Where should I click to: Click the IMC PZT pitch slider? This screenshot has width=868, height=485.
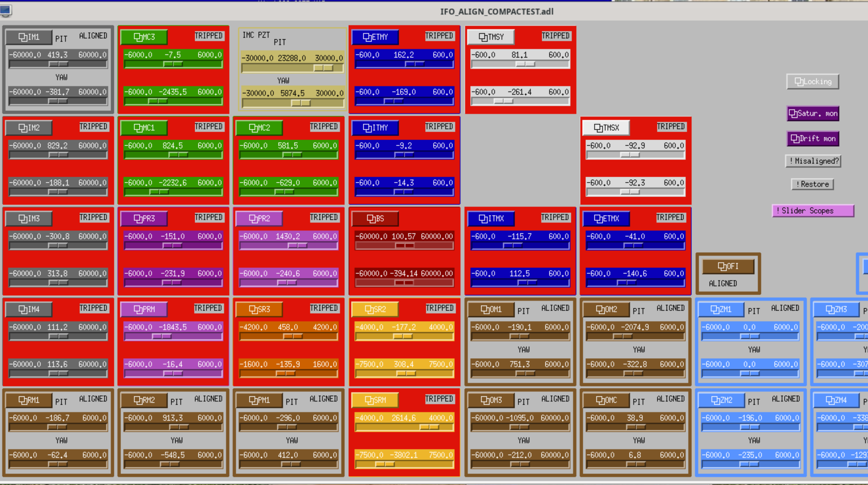(x=292, y=68)
